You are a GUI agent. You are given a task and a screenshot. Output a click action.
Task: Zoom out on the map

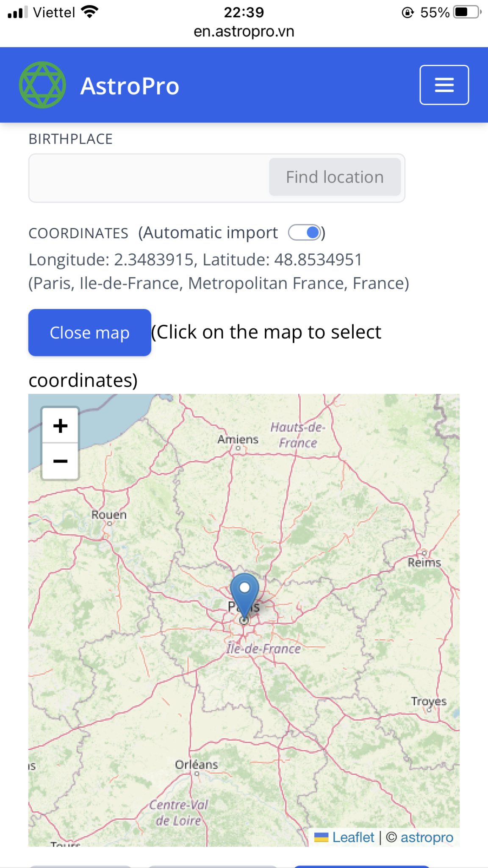pyautogui.click(x=60, y=461)
